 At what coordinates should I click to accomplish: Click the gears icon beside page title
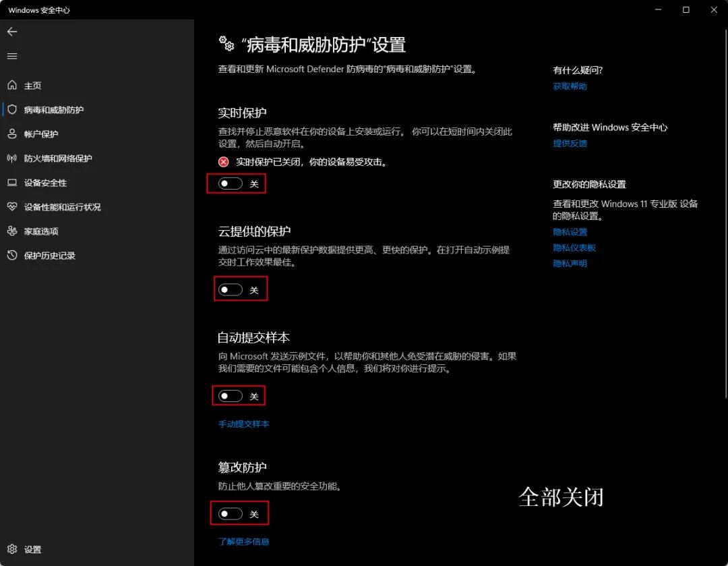point(226,44)
